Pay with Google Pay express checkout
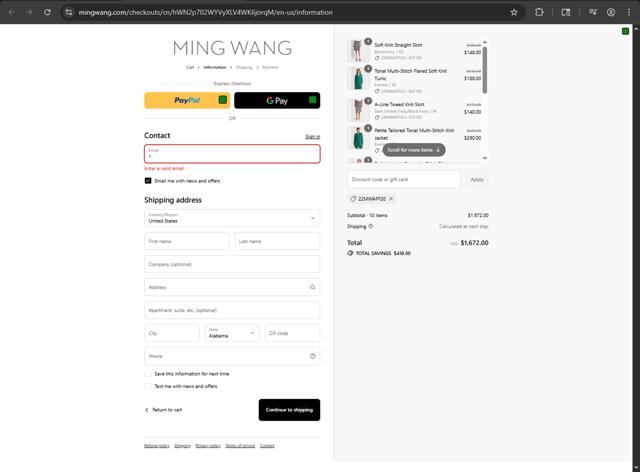 (277, 100)
